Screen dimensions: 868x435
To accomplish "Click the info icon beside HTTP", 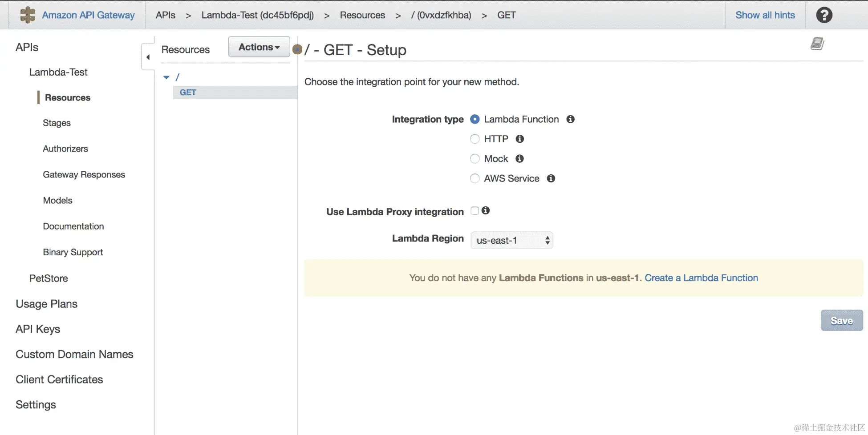I will pos(519,139).
